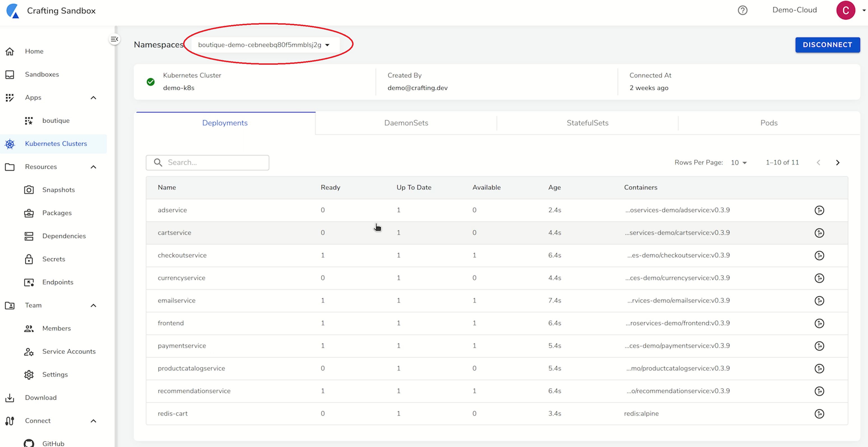Switch to the StatefulSets tab

pos(587,123)
